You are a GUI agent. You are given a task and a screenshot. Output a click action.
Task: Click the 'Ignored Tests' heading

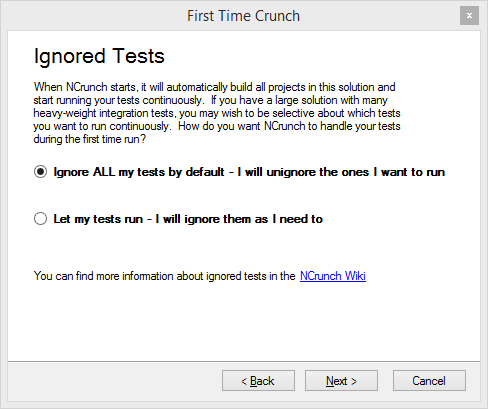tap(99, 56)
